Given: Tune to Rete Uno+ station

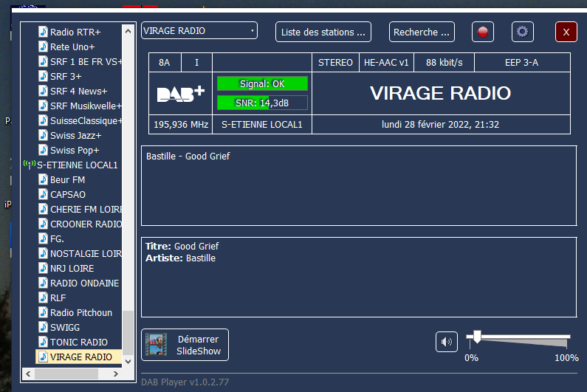Looking at the screenshot, I should 72,47.
